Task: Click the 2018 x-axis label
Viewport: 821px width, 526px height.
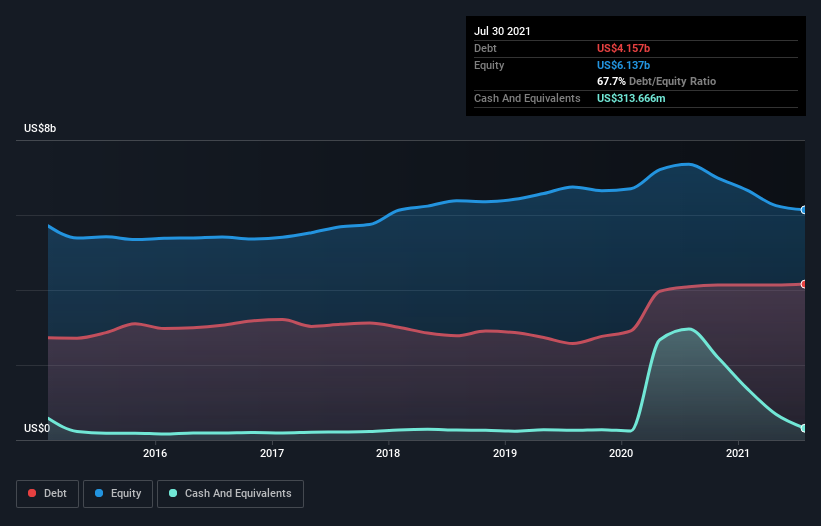Action: click(x=388, y=453)
